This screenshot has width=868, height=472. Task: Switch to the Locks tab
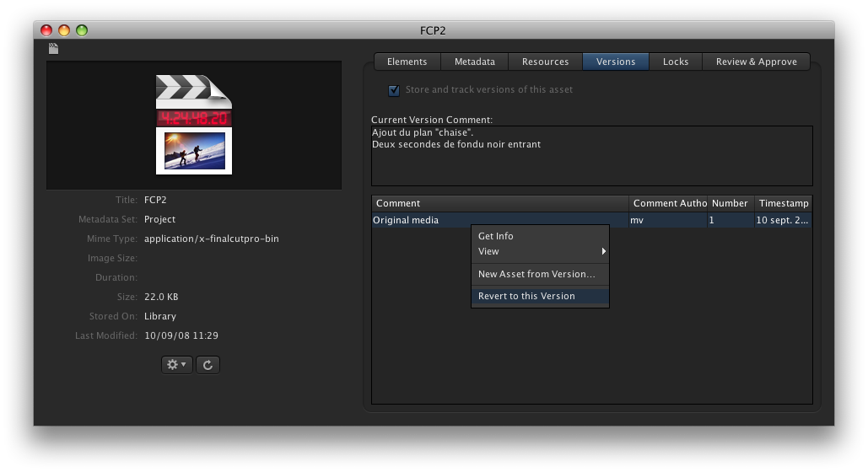pyautogui.click(x=675, y=62)
